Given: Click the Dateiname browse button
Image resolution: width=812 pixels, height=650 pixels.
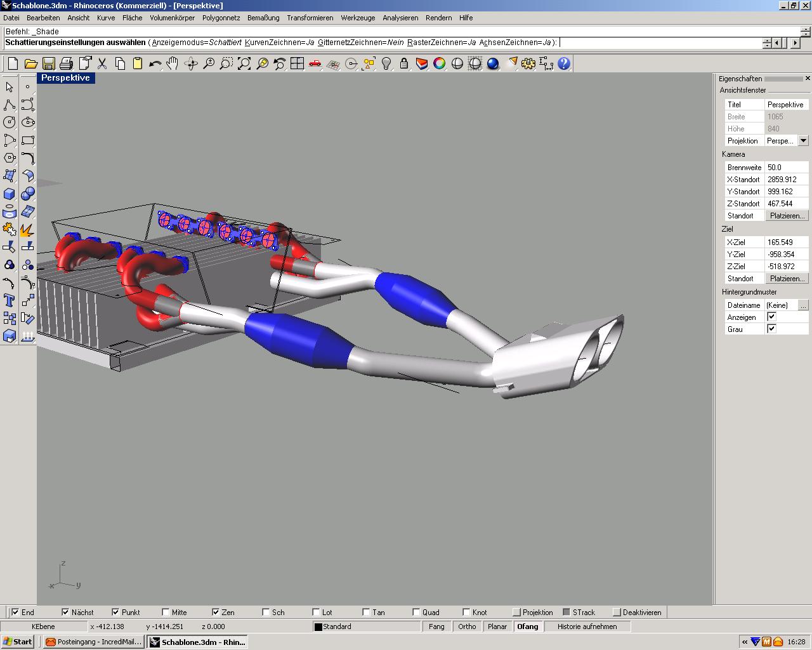Looking at the screenshot, I should pos(803,305).
